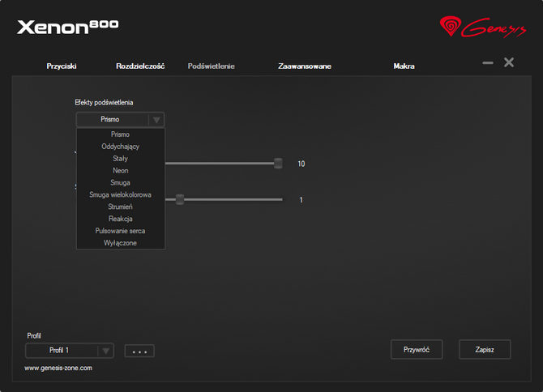Image resolution: width=543 pixels, height=392 pixels.
Task: Click the three-dots profile options button
Action: 139,352
